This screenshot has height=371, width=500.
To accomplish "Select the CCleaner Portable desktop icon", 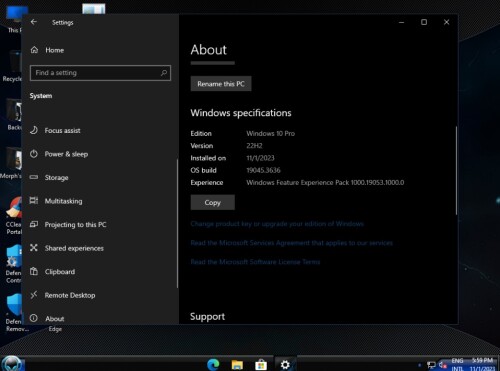I will [x=14, y=216].
